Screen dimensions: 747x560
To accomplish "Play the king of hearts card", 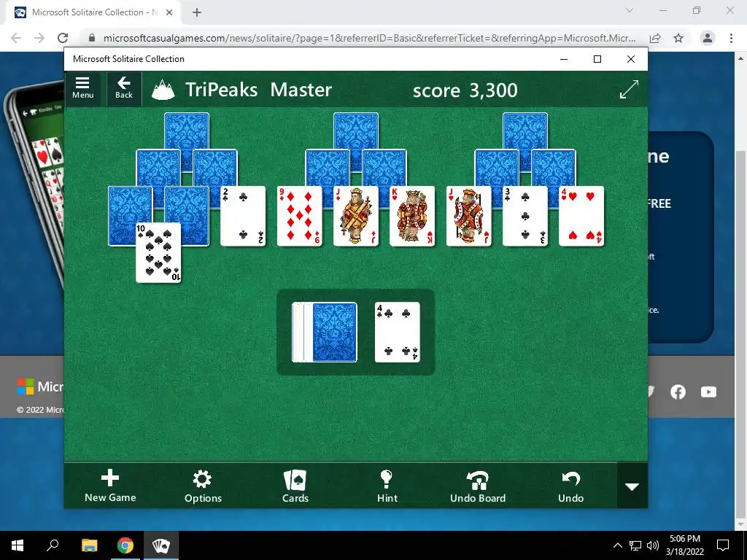I will pyautogui.click(x=412, y=216).
